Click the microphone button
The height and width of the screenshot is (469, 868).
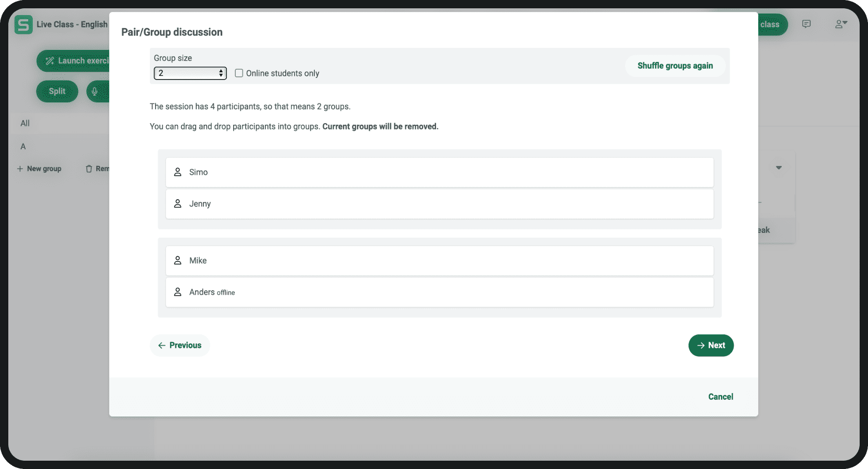tap(95, 92)
